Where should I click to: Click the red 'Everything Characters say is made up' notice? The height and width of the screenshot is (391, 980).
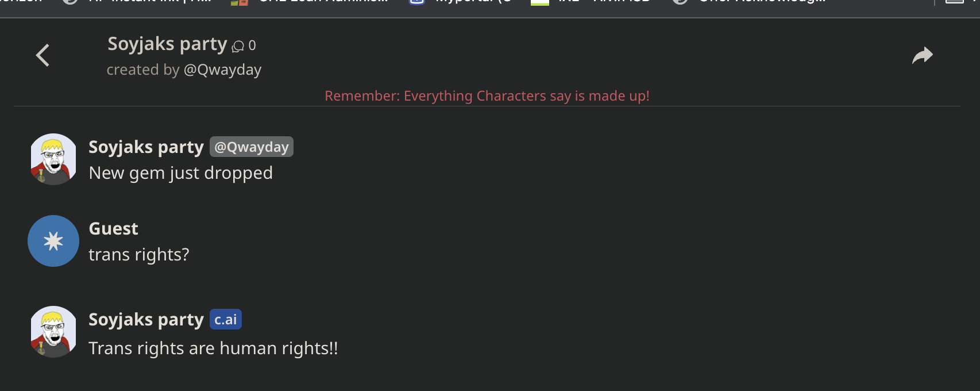487,96
